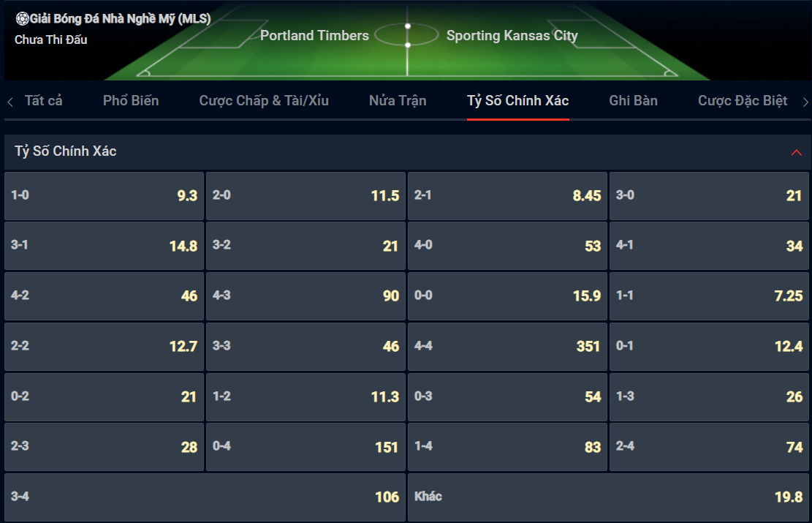Select the Nửa Trận tab
This screenshot has height=523, width=812.
[398, 100]
